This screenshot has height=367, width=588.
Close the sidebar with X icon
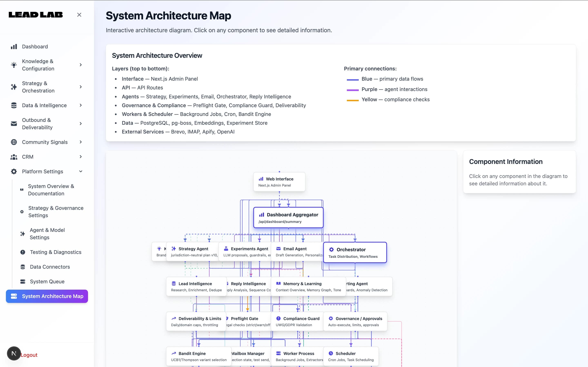[x=79, y=15]
